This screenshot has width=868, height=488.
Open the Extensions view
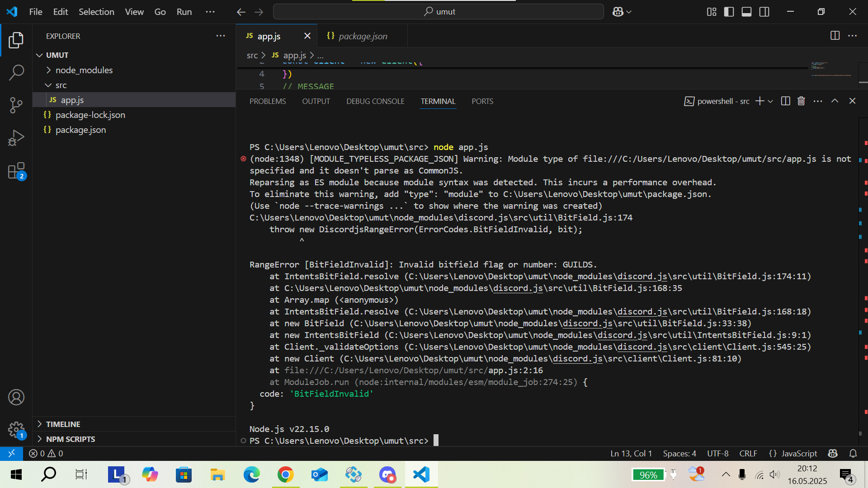(16, 171)
